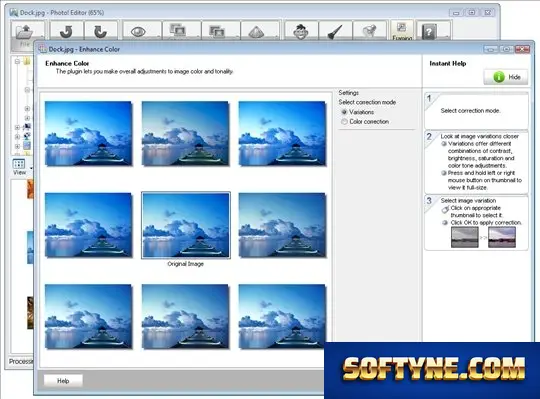Image resolution: width=540 pixels, height=399 pixels.
Task: Expand the tree node beside the computer icon
Action: point(17,127)
